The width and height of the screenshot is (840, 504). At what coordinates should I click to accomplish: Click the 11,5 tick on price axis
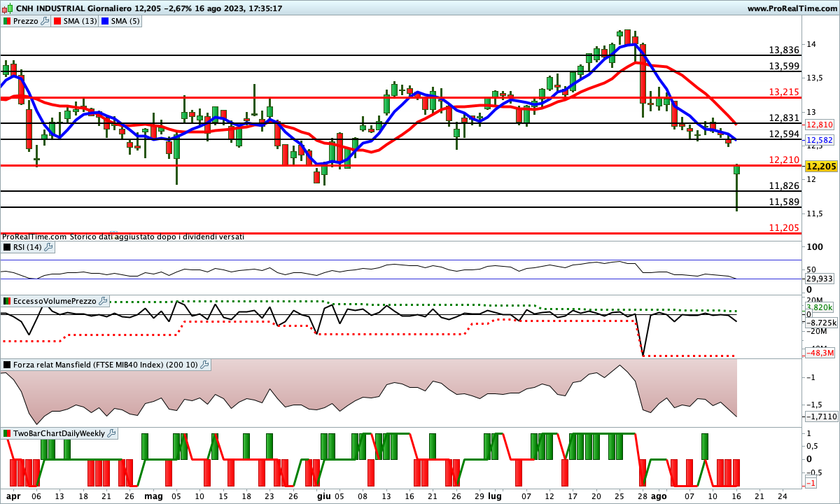click(x=813, y=213)
